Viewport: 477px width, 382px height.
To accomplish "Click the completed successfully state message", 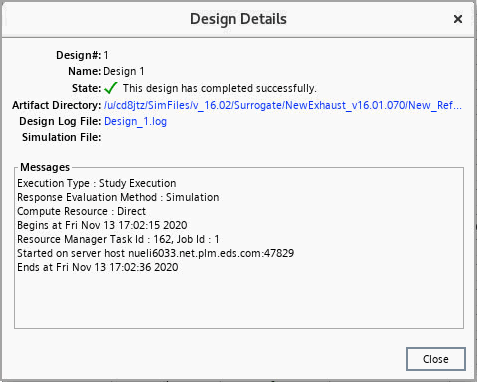I will tap(220, 88).
